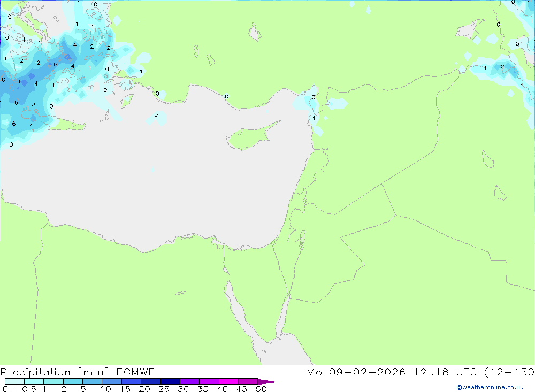Pick the 15–20 mm legend color box

click(132, 381)
